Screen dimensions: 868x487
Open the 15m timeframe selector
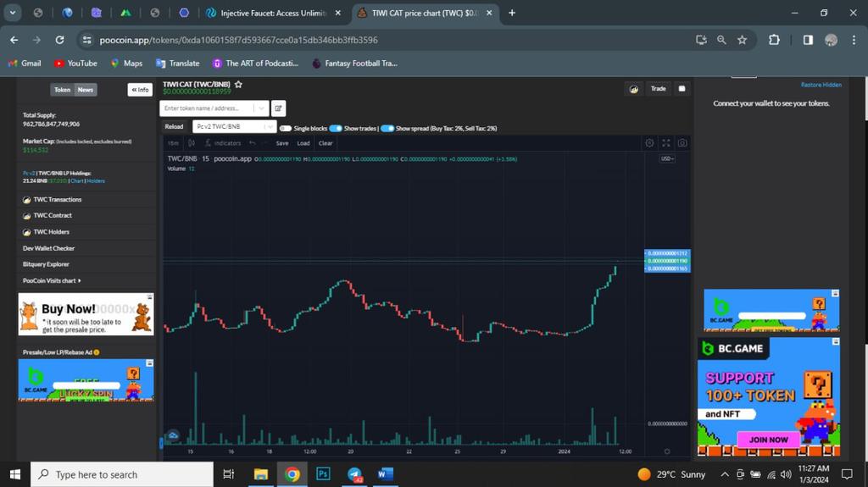[x=173, y=143]
